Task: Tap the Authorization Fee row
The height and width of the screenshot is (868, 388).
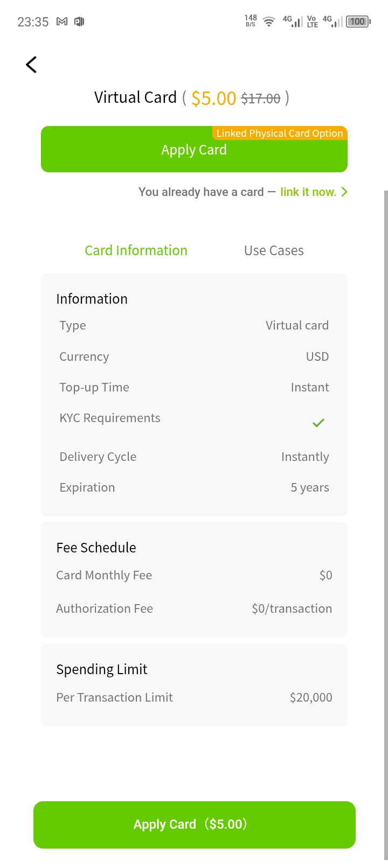Action: [x=194, y=608]
